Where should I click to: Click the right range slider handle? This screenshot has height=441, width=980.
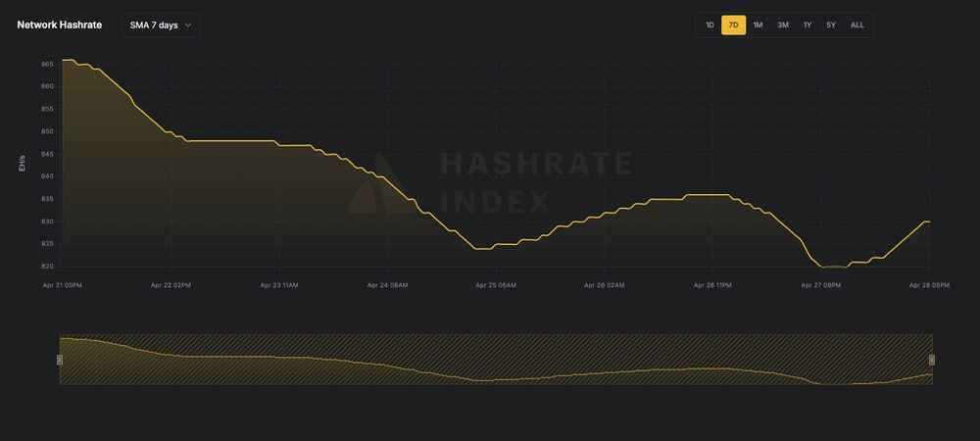[x=932, y=360]
